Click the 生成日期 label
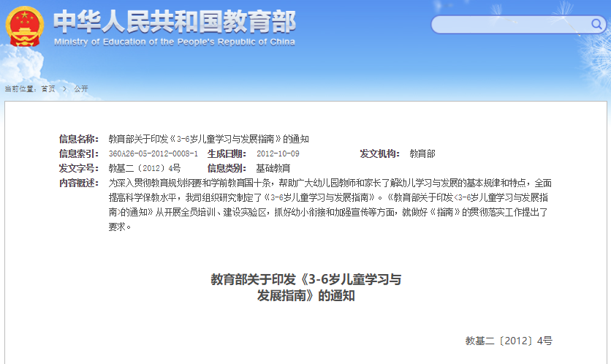Screen dimensions: 611x364 click(x=227, y=153)
